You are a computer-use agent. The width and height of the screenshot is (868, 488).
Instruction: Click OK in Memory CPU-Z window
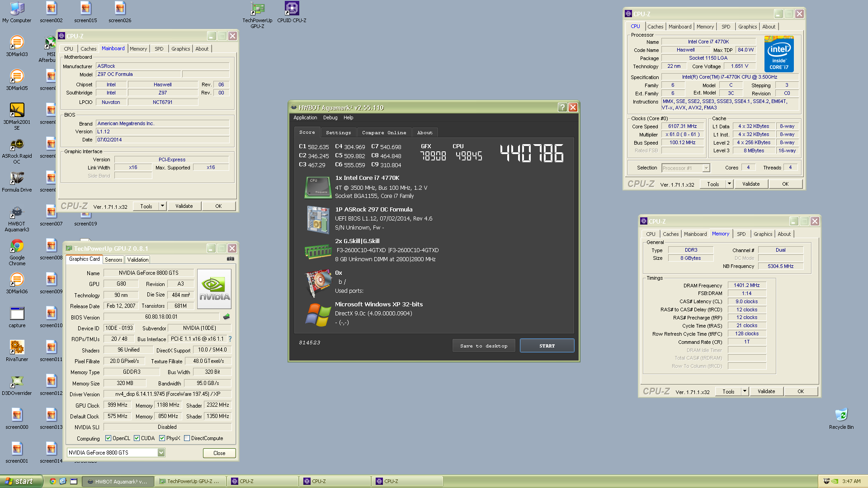(x=801, y=391)
